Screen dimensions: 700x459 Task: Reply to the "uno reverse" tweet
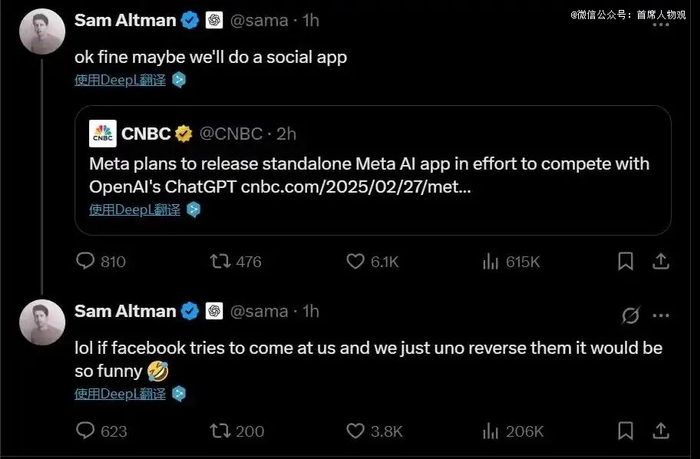86,432
